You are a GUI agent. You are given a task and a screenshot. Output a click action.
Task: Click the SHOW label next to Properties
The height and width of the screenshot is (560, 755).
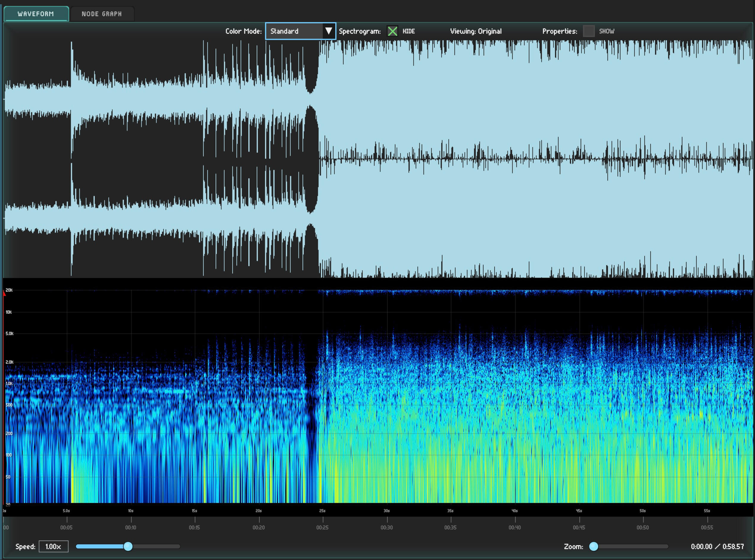606,31
